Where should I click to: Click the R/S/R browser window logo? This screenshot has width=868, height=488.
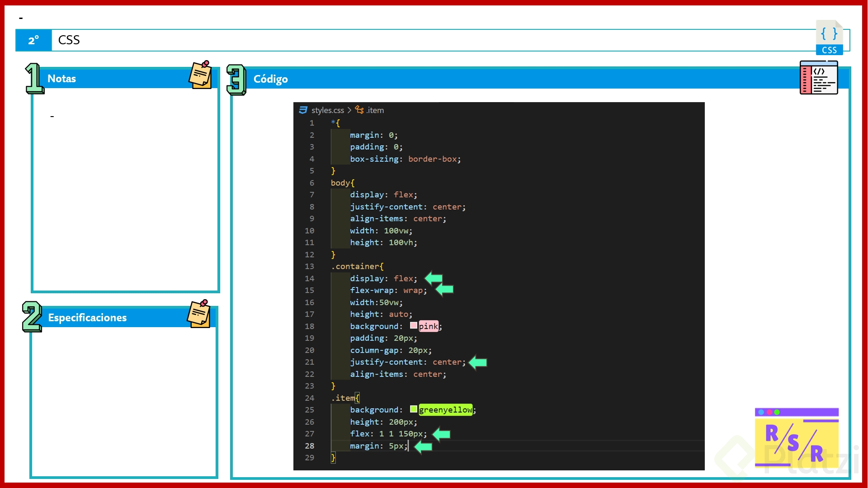pyautogui.click(x=797, y=437)
